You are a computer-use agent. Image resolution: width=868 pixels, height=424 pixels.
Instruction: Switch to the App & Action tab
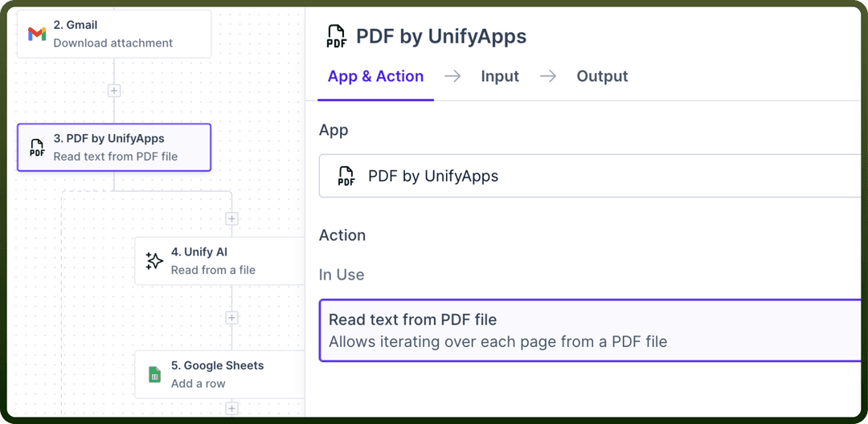tap(375, 76)
